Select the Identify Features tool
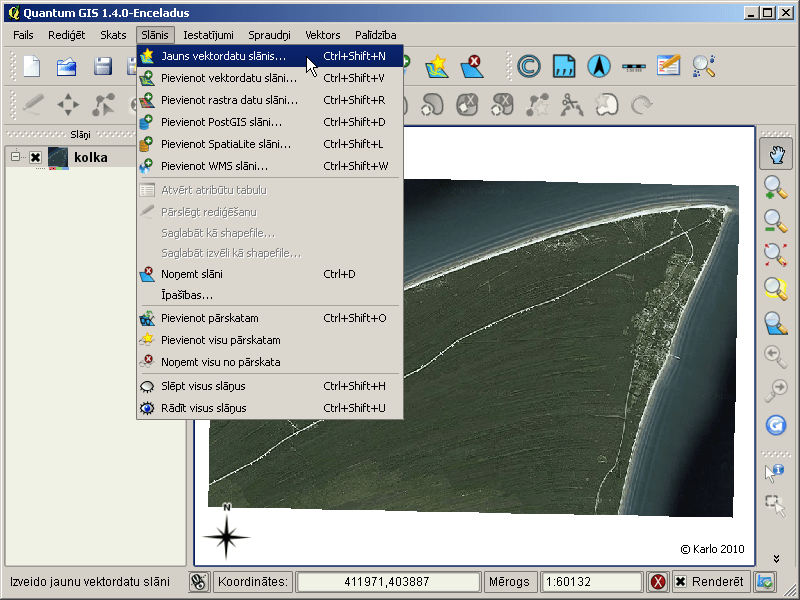The height and width of the screenshot is (600, 800). (x=774, y=472)
